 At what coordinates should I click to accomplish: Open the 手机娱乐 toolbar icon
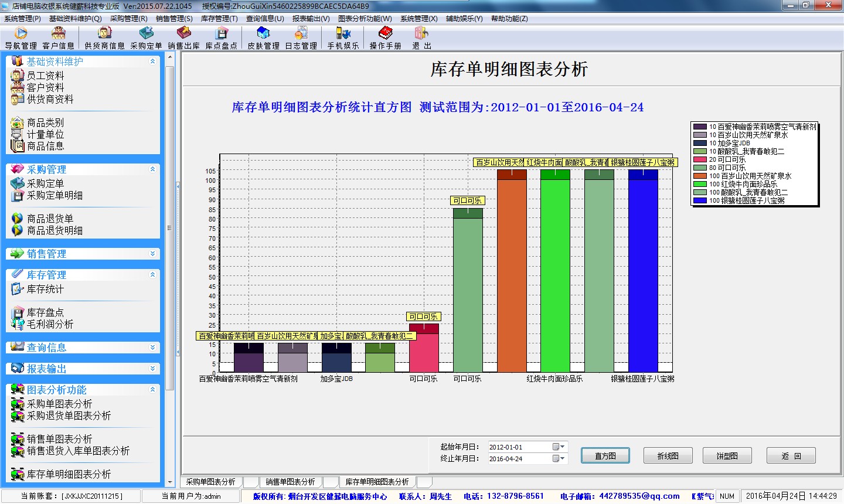[x=343, y=38]
